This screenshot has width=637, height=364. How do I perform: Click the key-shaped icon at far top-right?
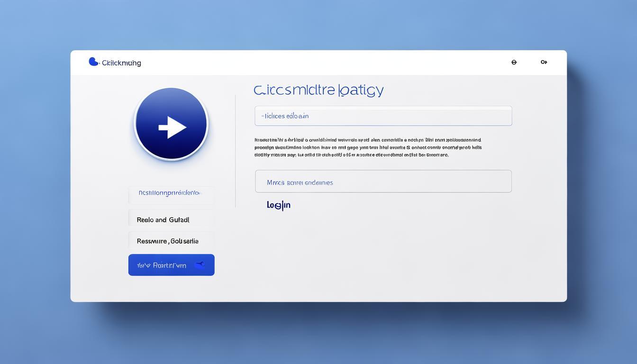(x=544, y=62)
